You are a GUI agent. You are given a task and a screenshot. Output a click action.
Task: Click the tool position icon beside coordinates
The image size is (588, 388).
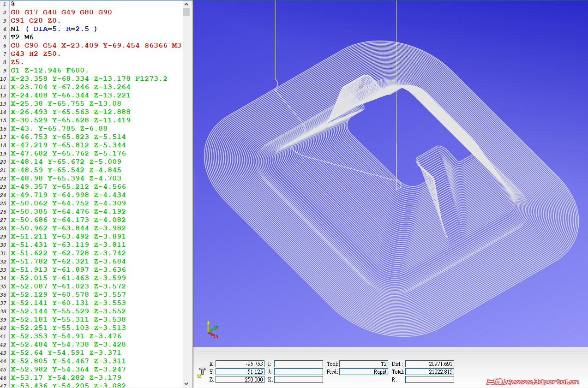201,372
